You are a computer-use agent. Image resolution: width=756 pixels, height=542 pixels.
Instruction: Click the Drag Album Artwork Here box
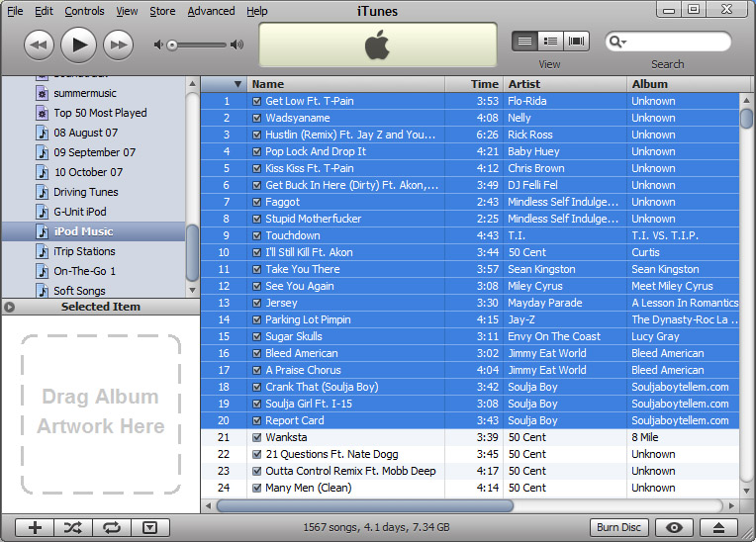pyautogui.click(x=101, y=414)
